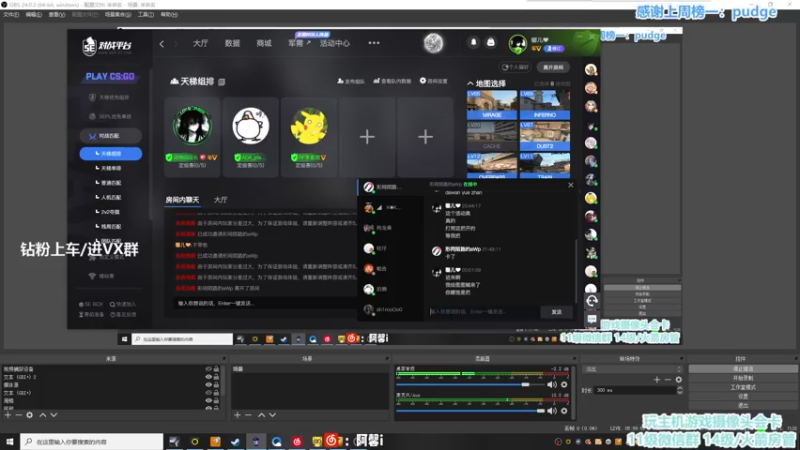800x450 pixels.
Task: Add a new source with the plus icon
Action: (x=8, y=415)
